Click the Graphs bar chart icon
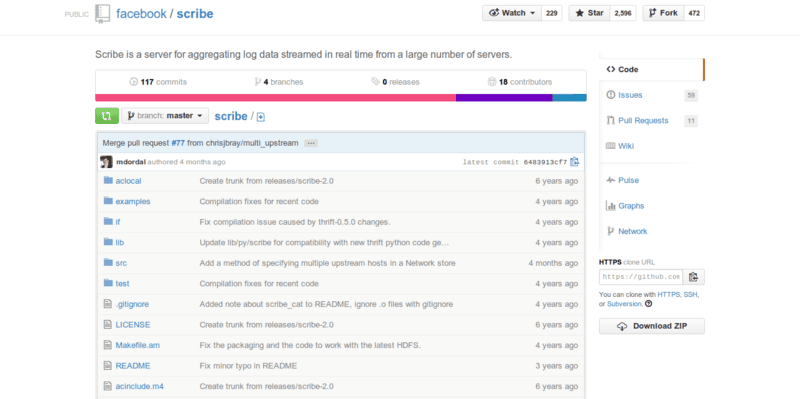Image resolution: width=800 pixels, height=399 pixels. [x=610, y=206]
